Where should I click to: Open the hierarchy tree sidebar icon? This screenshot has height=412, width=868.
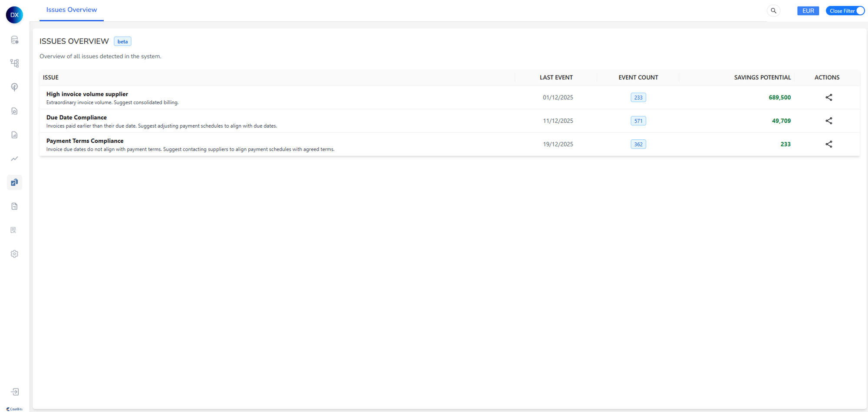tap(14, 63)
